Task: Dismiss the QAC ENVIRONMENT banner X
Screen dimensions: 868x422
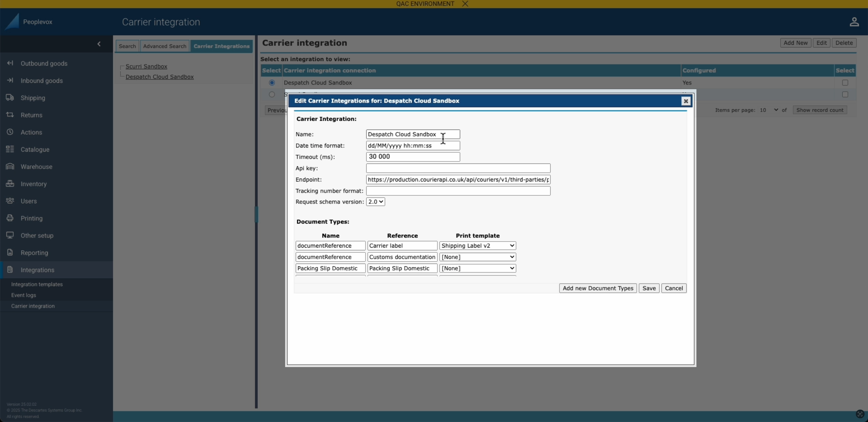Action: point(465,4)
